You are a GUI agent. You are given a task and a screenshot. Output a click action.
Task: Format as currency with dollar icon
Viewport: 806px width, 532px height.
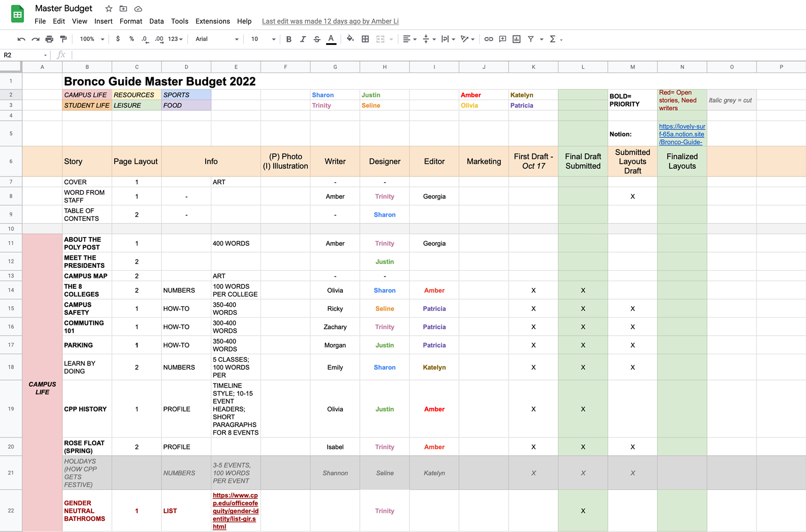(x=118, y=39)
